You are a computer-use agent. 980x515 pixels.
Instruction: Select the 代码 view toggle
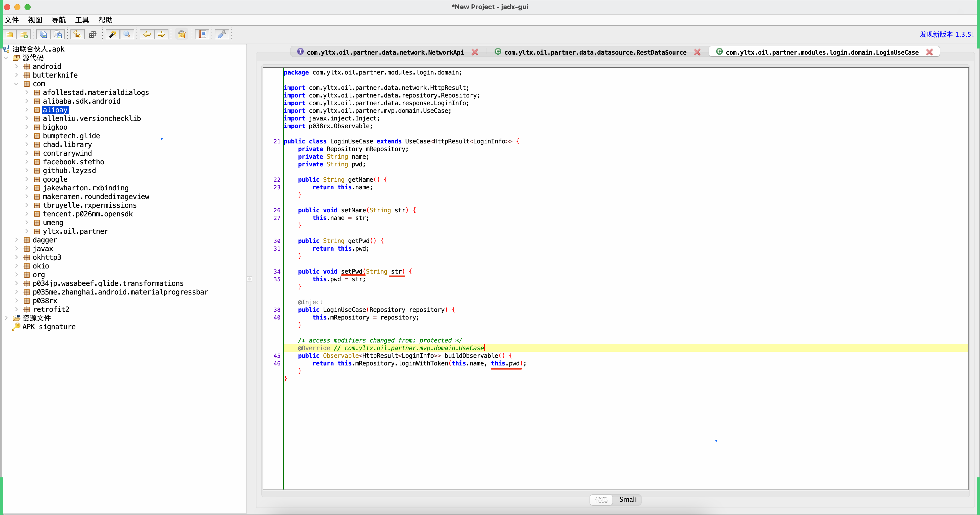(601, 499)
